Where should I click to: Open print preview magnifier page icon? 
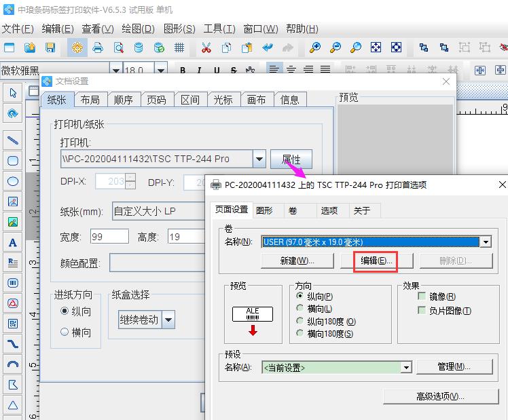pos(119,47)
